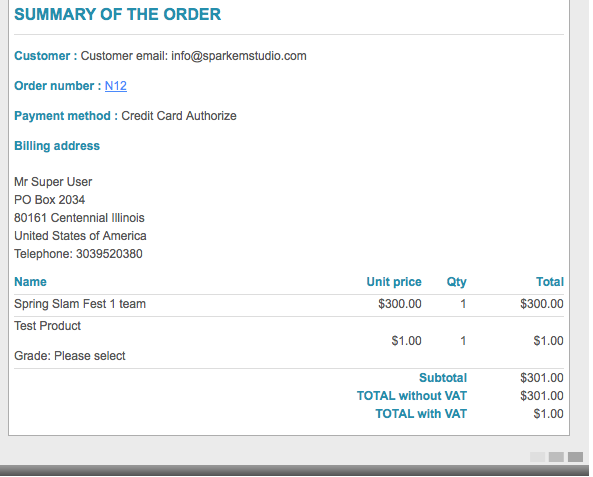Click the Spring Slam Fest 1 team product name
593x477 pixels.
click(80, 304)
